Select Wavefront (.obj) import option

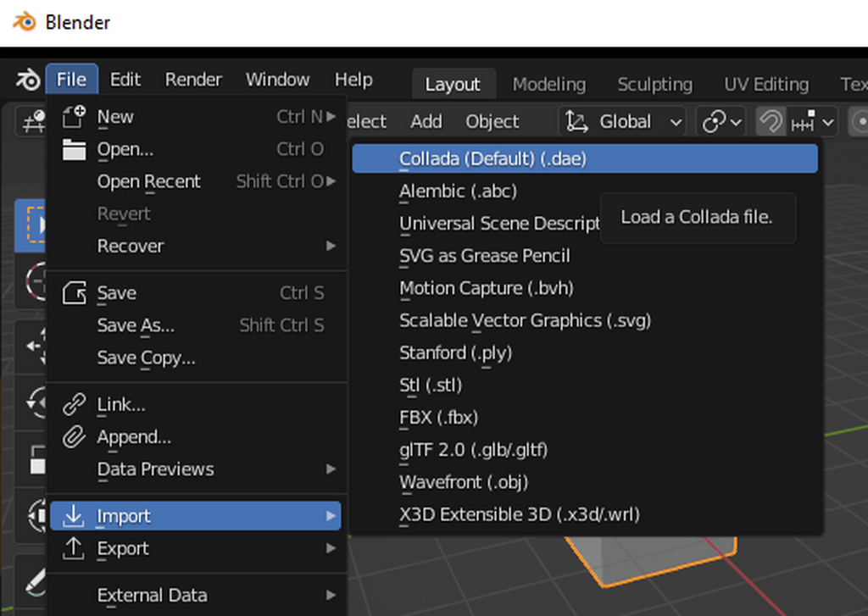[x=585, y=482]
